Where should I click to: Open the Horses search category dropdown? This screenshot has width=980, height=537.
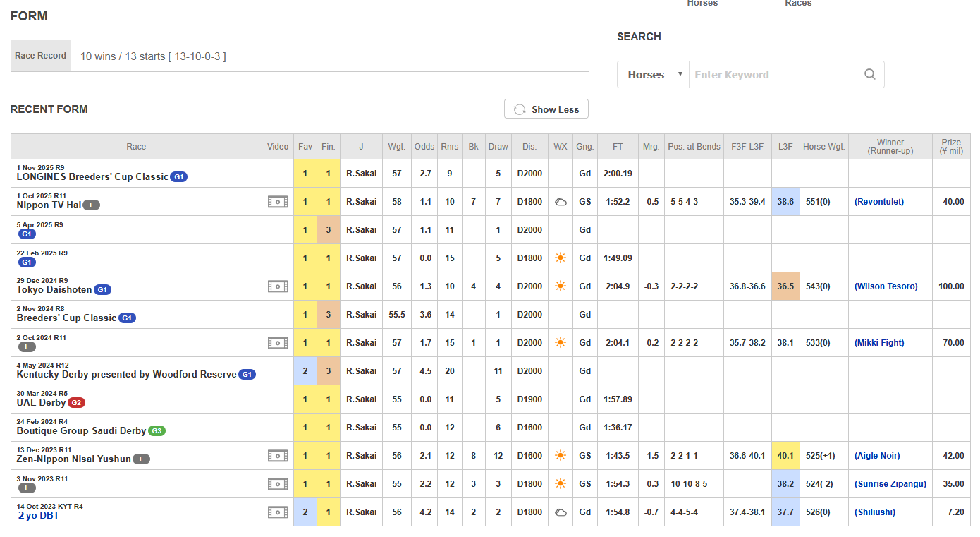click(x=653, y=74)
